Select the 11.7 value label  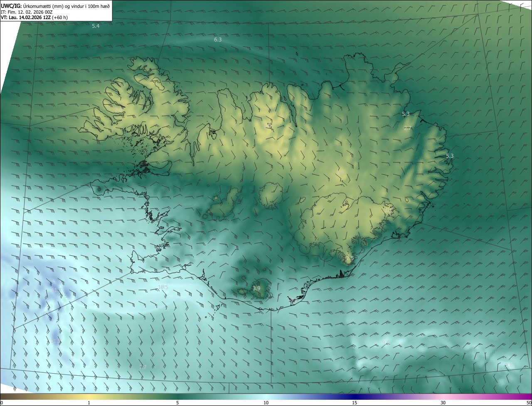click(57, 289)
